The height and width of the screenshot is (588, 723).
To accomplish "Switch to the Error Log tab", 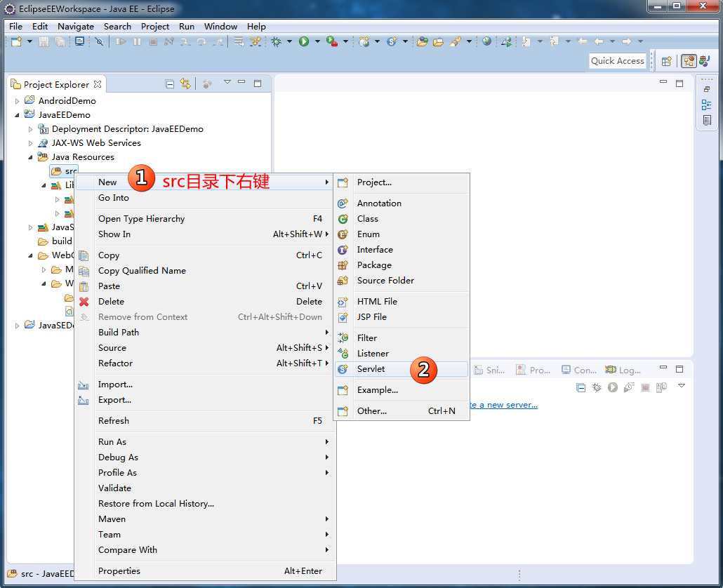I will point(623,370).
